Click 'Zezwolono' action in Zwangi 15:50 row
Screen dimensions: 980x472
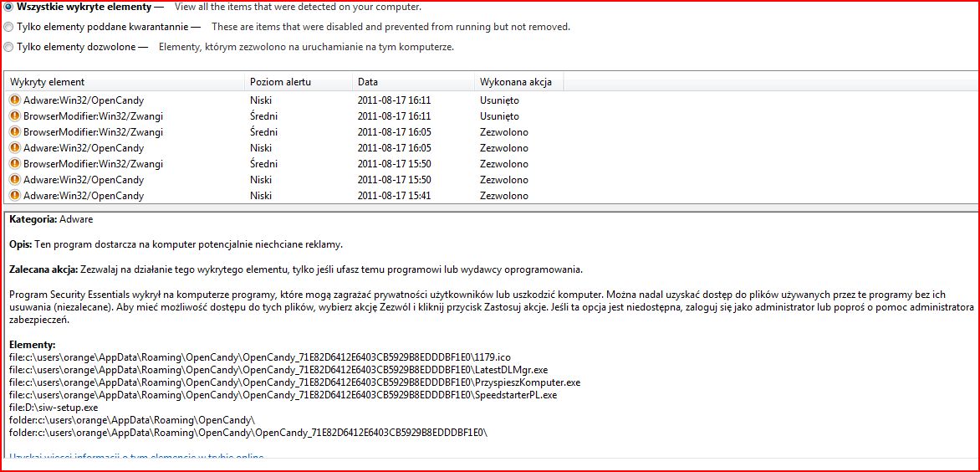point(503,164)
